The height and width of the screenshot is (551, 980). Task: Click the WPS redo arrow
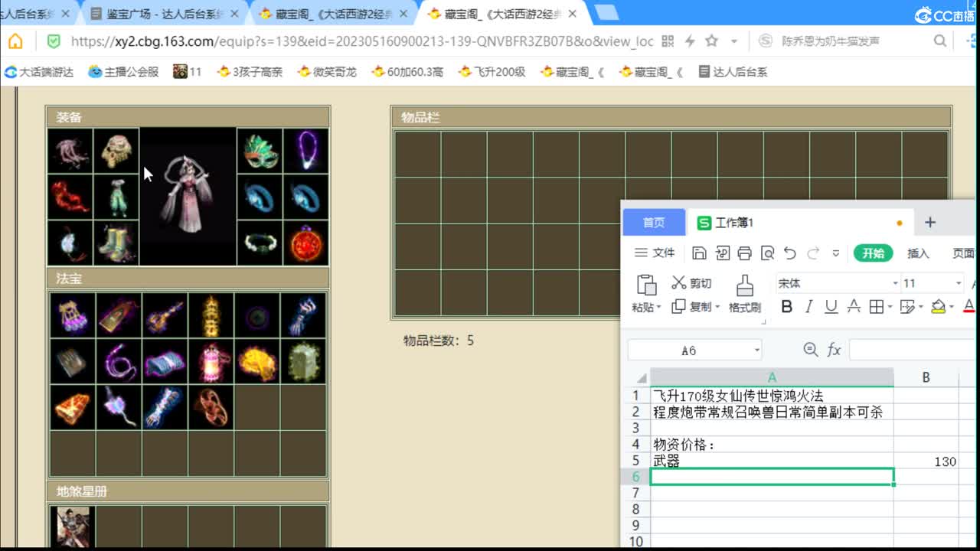(813, 253)
